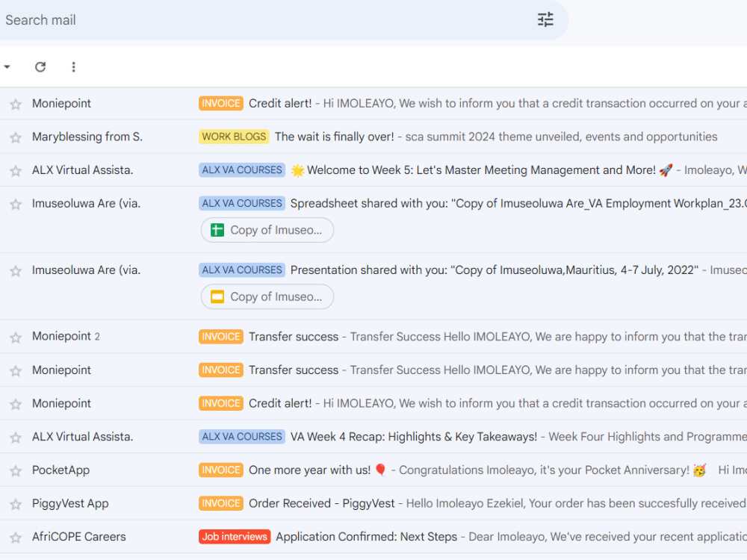This screenshot has height=560, width=747.
Task: Click ALX VA COURSES label on Week 5 email
Action: 242,170
